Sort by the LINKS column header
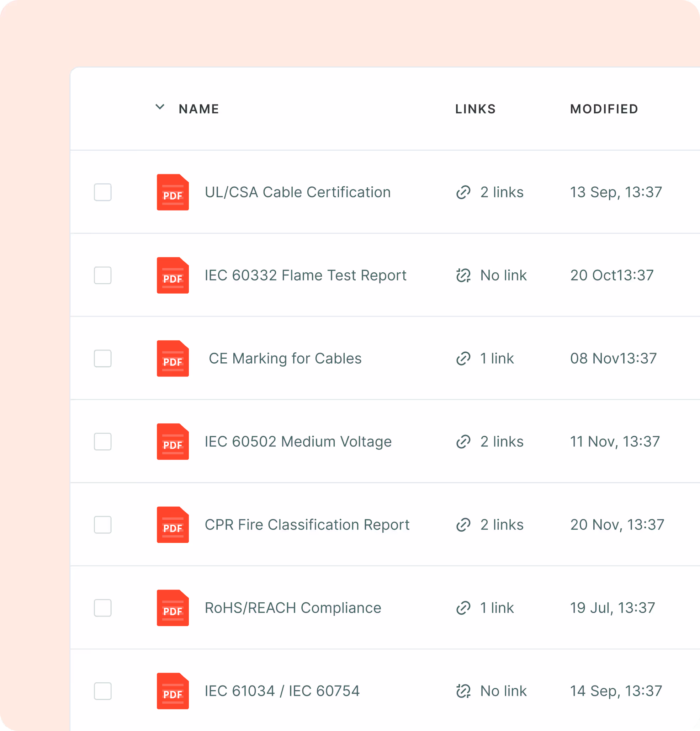Image resolution: width=700 pixels, height=731 pixels. point(475,109)
